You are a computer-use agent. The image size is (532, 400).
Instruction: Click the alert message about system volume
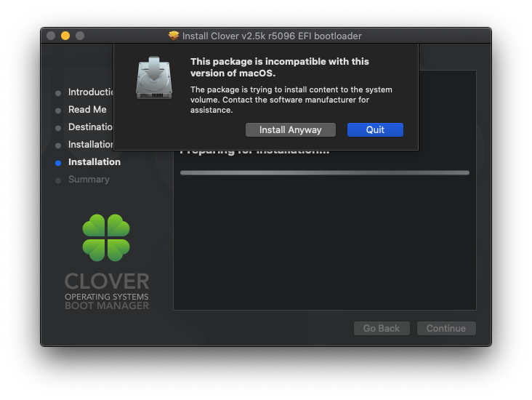coord(291,100)
